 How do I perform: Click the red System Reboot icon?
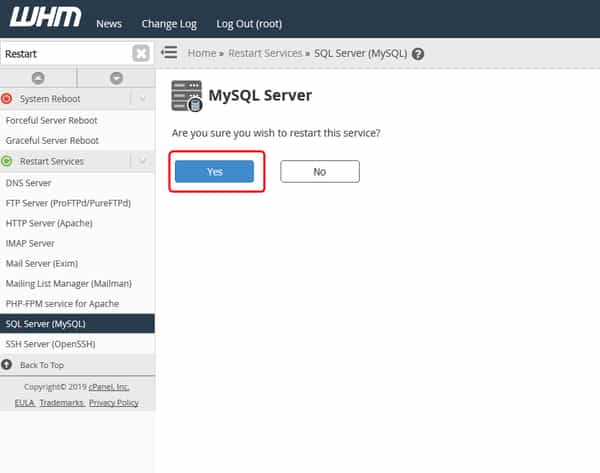click(7, 99)
